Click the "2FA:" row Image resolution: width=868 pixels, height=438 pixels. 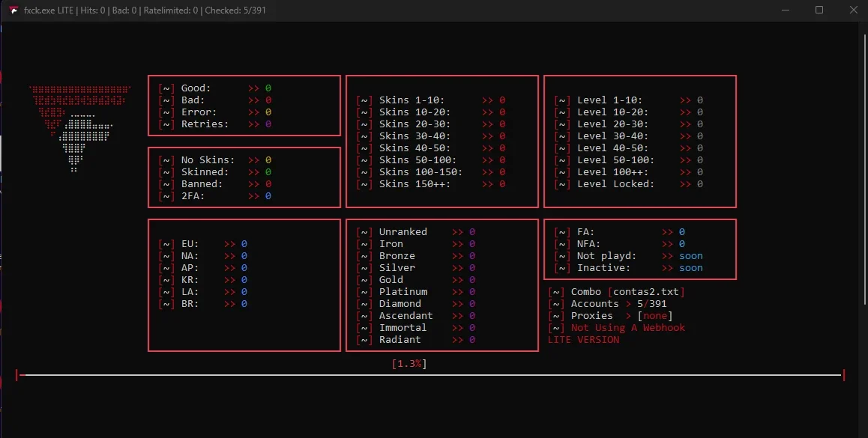[x=215, y=195]
